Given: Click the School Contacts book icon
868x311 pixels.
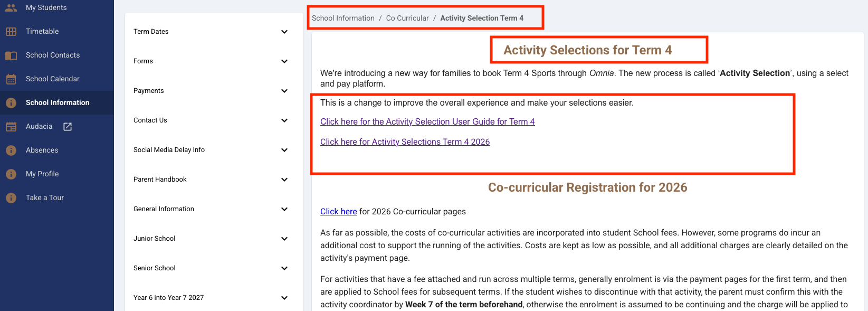Looking at the screenshot, I should [x=11, y=55].
